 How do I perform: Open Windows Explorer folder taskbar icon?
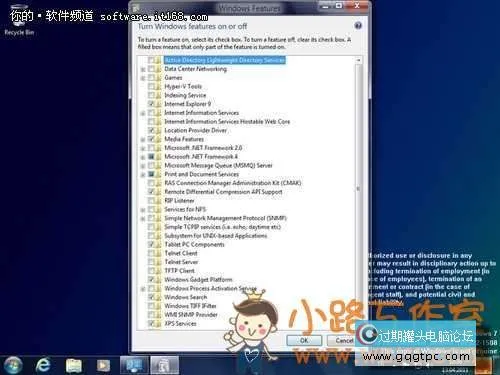point(73,365)
